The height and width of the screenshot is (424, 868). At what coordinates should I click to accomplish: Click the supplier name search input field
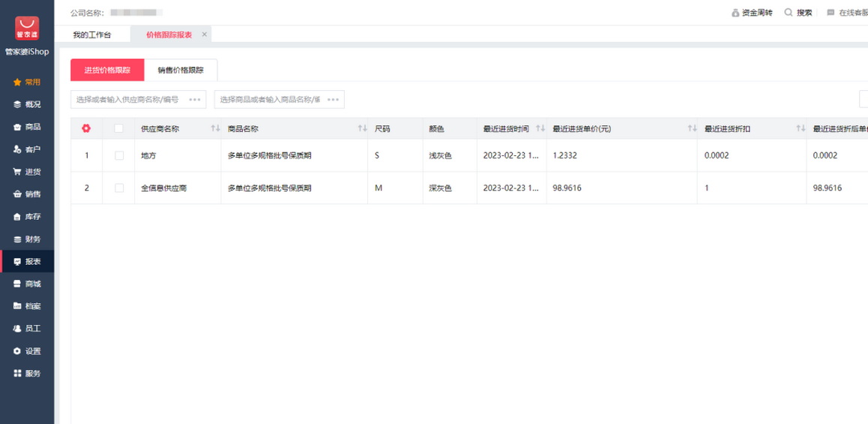click(x=128, y=99)
